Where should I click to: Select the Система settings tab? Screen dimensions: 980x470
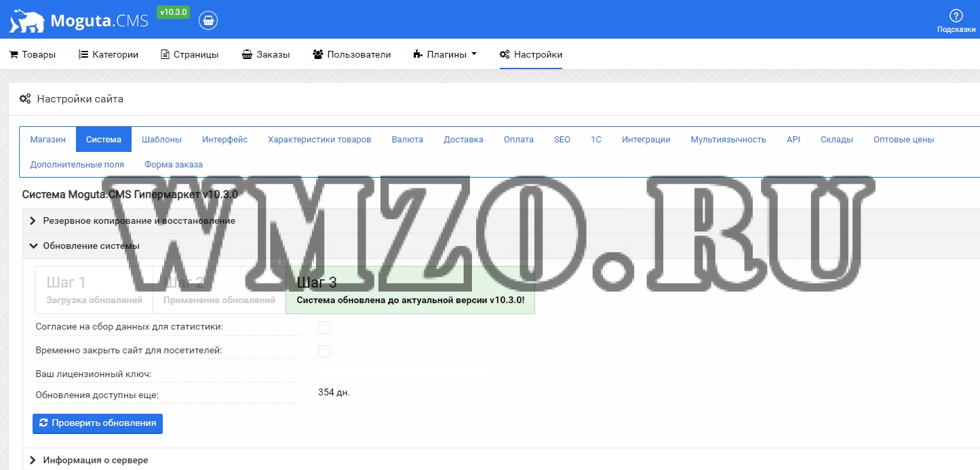click(x=104, y=139)
